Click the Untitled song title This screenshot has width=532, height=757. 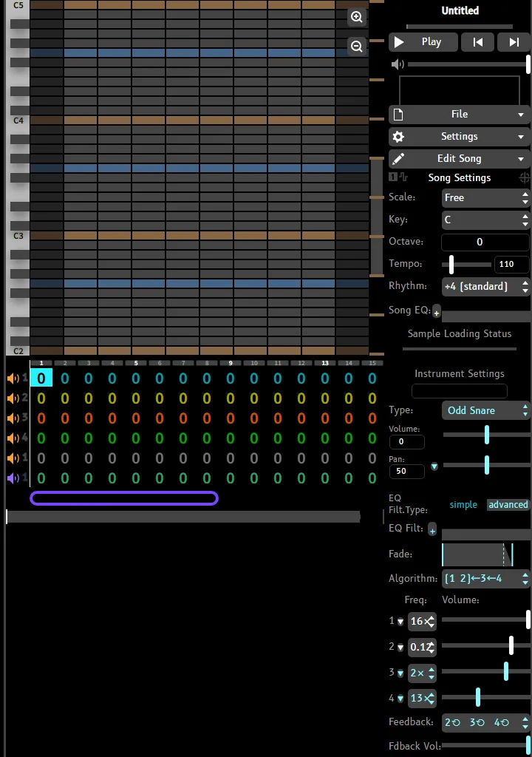tap(460, 10)
